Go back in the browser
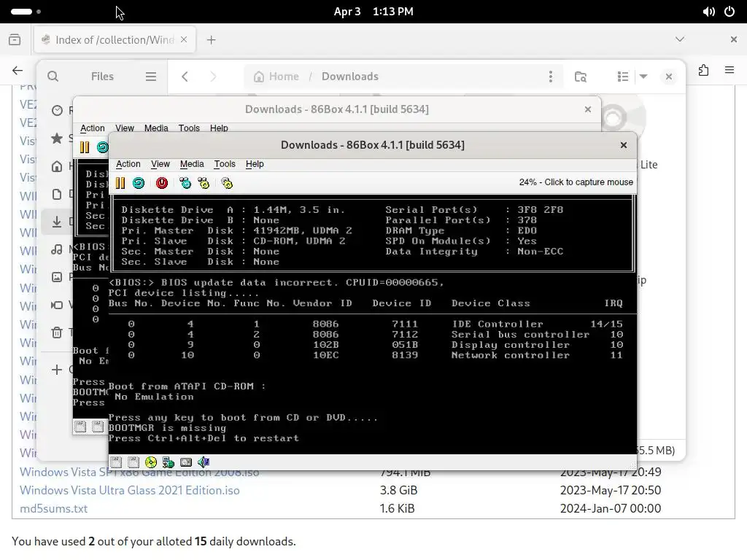 point(18,71)
